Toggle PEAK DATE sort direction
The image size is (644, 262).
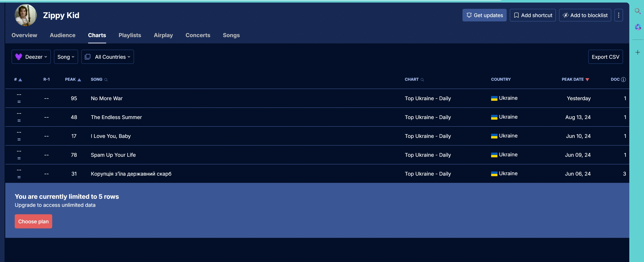(x=587, y=80)
